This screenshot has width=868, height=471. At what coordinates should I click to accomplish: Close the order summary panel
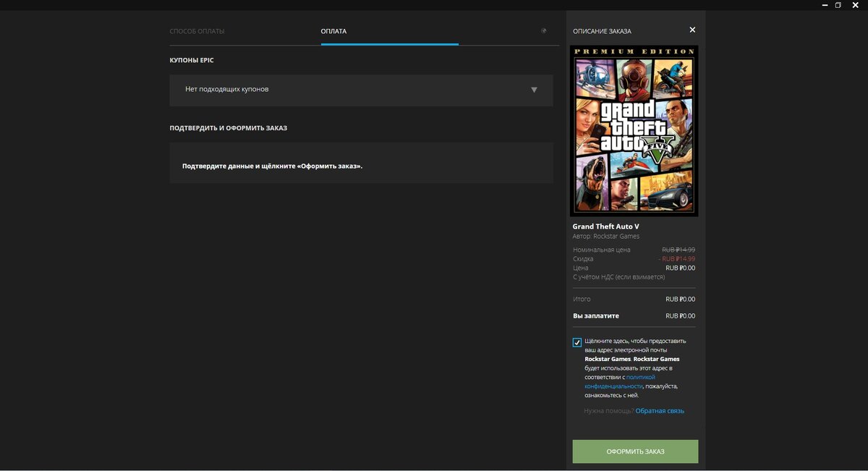coord(692,30)
